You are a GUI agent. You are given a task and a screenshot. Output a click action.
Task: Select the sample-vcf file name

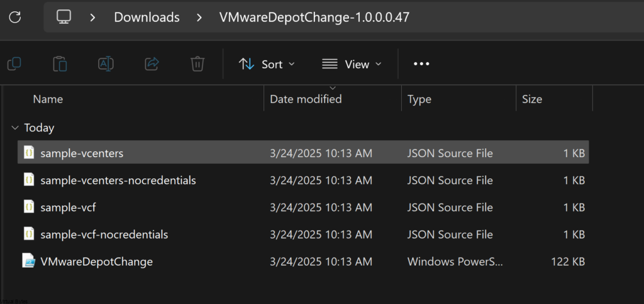tap(68, 208)
